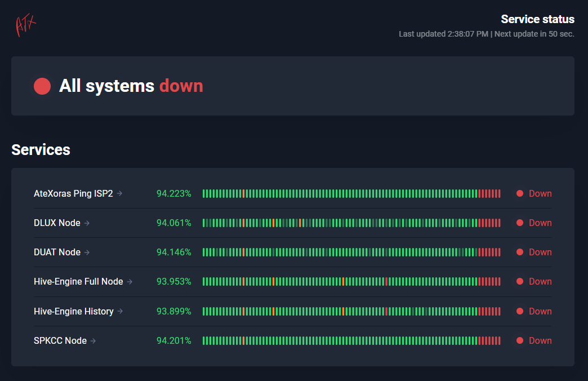Click the uptime history bar for DLUX Node
The height and width of the screenshot is (381, 588).
pyautogui.click(x=351, y=223)
